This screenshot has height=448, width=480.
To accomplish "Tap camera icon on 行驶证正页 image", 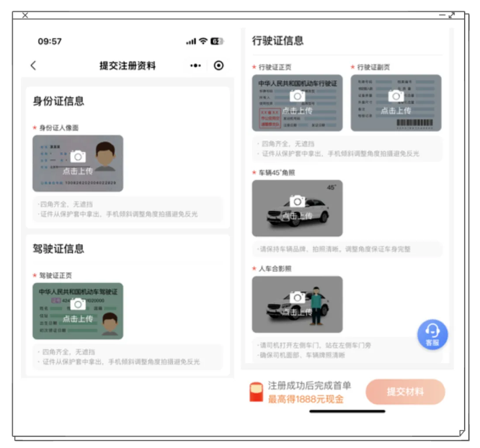I will tap(297, 96).
